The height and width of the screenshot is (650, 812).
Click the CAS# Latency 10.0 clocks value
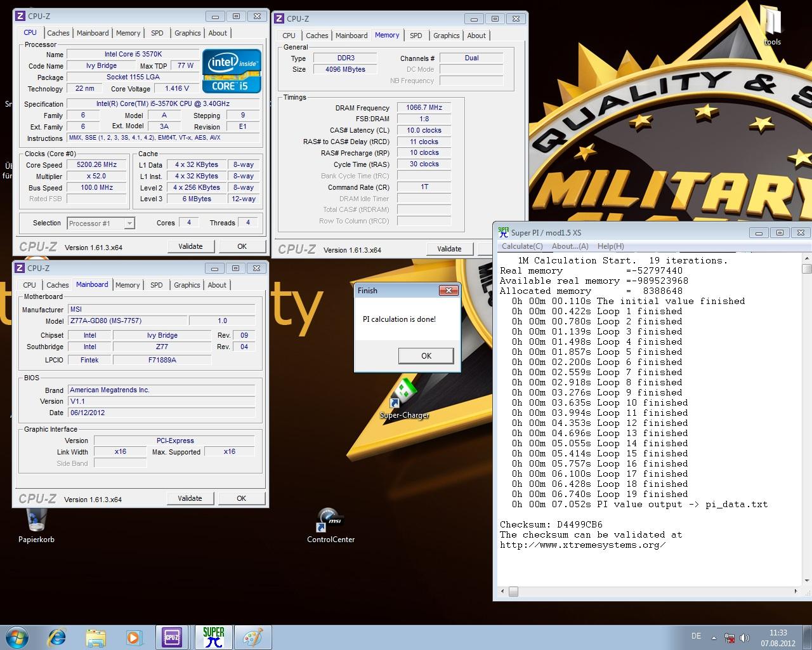(x=424, y=130)
